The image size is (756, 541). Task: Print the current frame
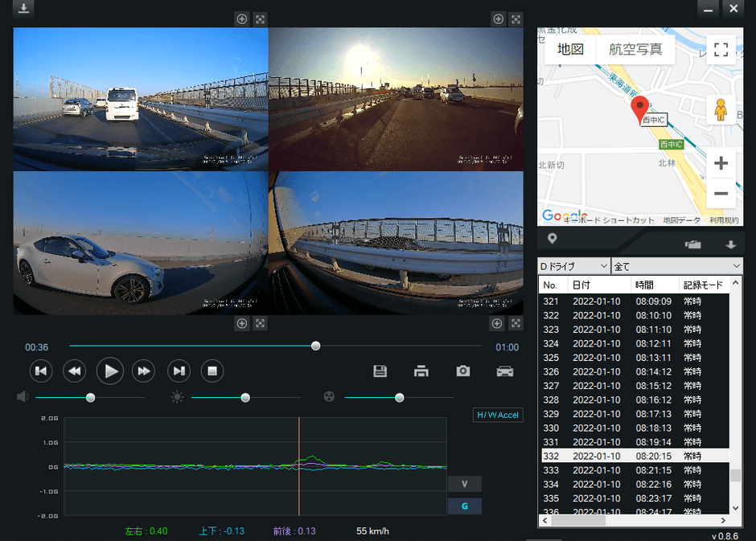(x=421, y=371)
